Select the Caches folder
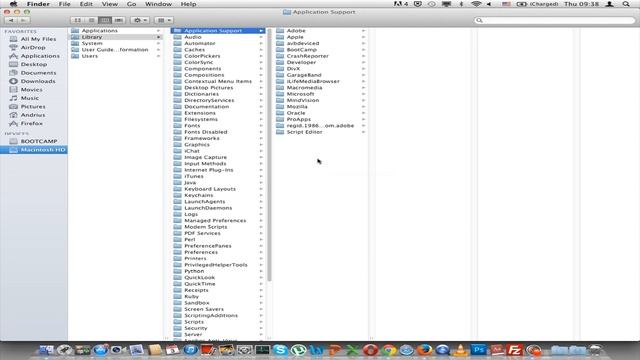The width and height of the screenshot is (640, 360). [x=218, y=50]
